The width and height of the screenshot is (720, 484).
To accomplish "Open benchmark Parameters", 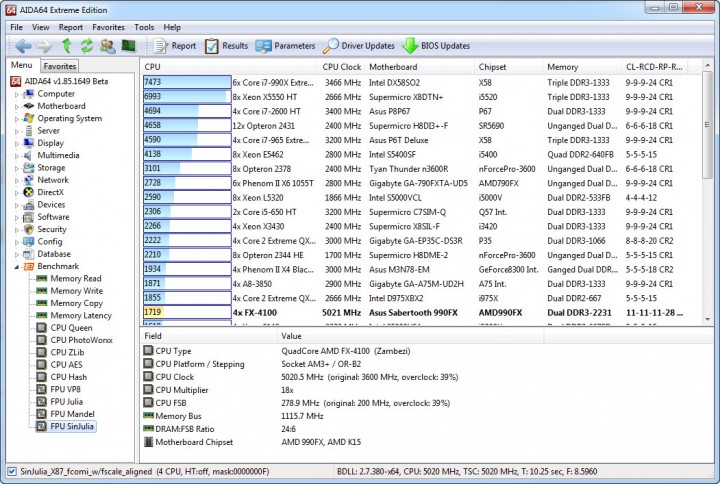I will coord(285,46).
